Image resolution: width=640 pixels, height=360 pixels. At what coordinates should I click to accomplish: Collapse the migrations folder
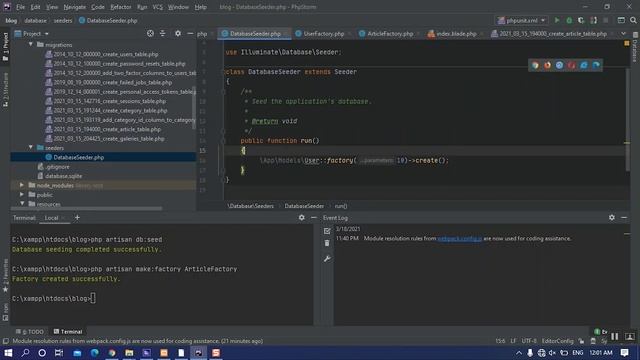click(31, 44)
